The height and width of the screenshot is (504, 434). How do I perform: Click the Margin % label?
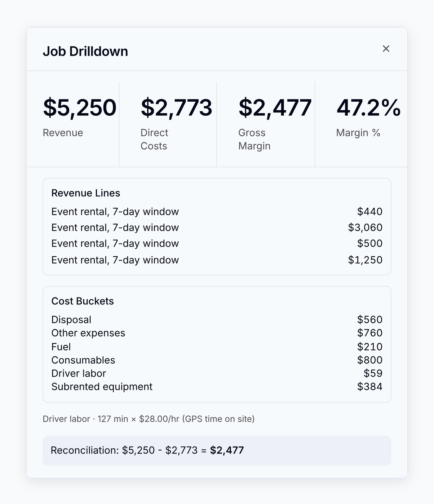tap(358, 133)
